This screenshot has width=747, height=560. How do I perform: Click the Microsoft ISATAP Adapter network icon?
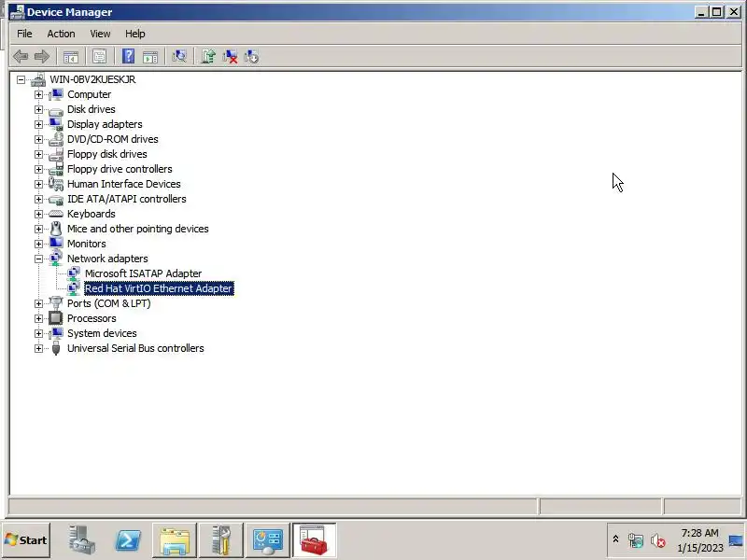click(x=74, y=273)
